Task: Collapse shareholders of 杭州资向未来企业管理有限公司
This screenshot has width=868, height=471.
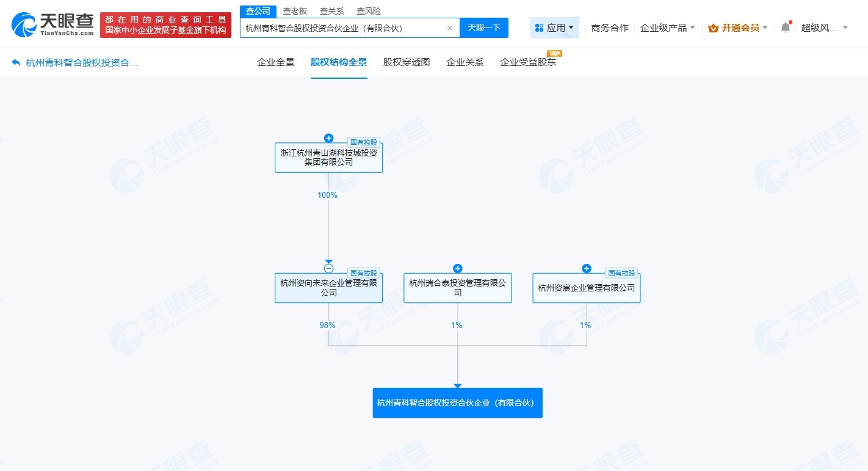Action: [328, 268]
